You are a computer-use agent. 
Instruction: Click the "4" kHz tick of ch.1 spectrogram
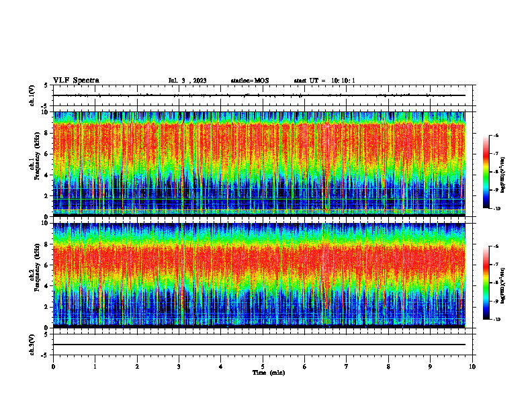click(x=47, y=175)
